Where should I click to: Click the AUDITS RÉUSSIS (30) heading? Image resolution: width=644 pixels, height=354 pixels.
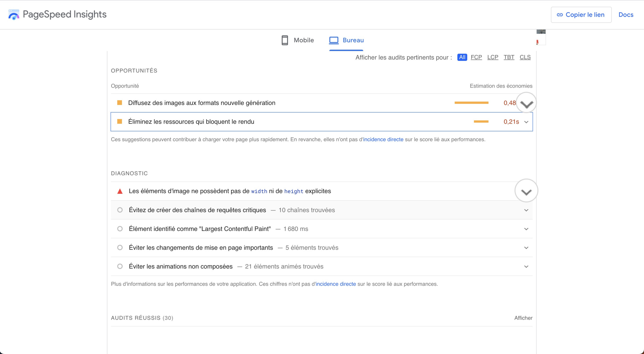coord(142,318)
